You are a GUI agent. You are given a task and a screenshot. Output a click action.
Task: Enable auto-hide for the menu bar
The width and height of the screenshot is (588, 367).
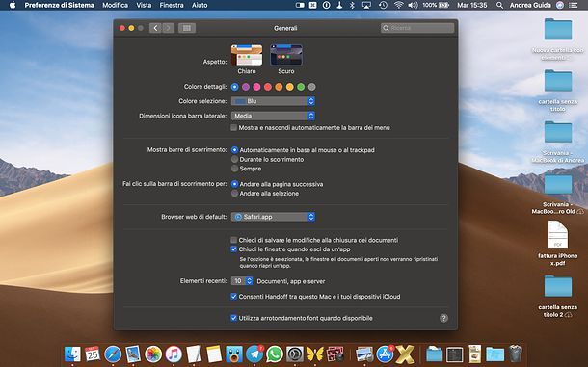pyautogui.click(x=233, y=128)
